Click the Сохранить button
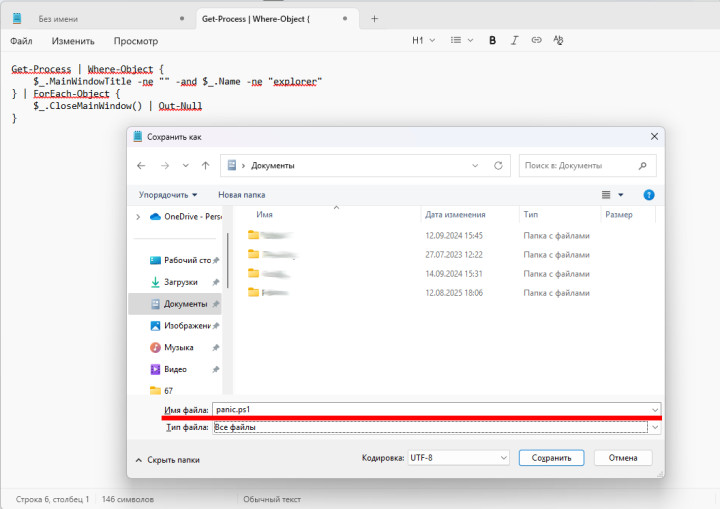The height and width of the screenshot is (509, 720). [551, 458]
